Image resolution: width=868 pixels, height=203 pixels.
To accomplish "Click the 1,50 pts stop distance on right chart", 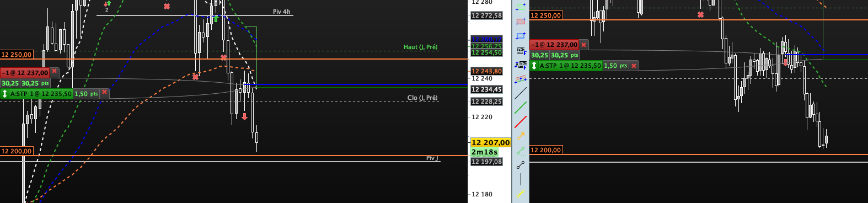I will 615,66.
